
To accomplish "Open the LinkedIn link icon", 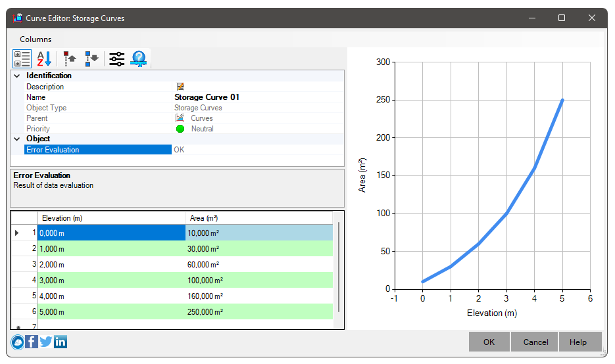I will point(61,342).
